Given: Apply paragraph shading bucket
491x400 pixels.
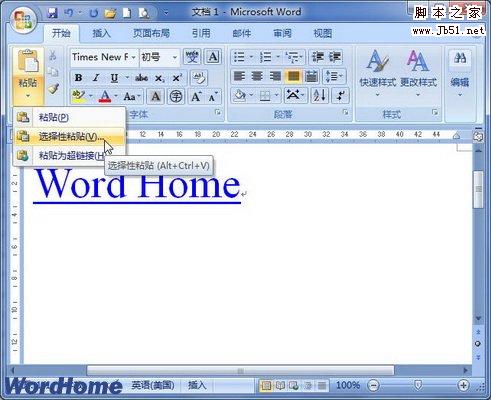Looking at the screenshot, I should pos(239,96).
